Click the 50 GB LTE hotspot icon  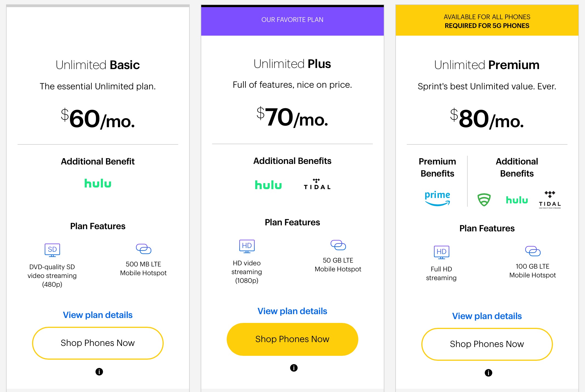(338, 245)
